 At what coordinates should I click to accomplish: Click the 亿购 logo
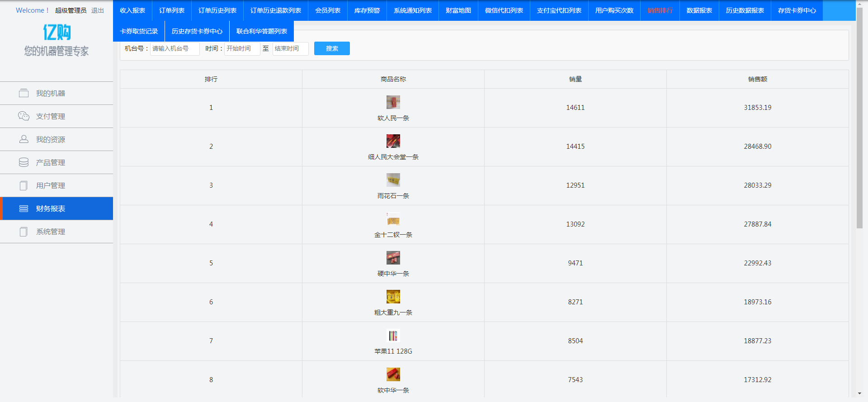pyautogui.click(x=57, y=32)
